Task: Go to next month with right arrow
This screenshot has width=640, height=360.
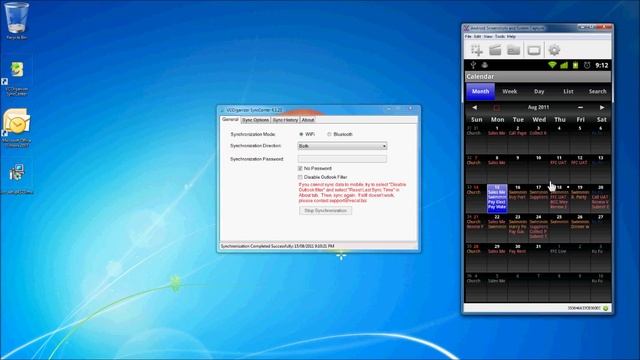Action: click(602, 107)
